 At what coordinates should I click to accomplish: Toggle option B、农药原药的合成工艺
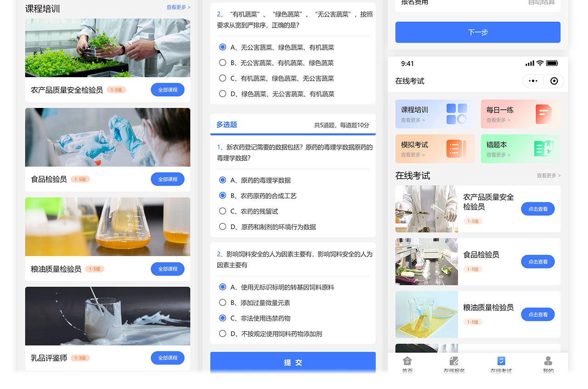[258, 196]
